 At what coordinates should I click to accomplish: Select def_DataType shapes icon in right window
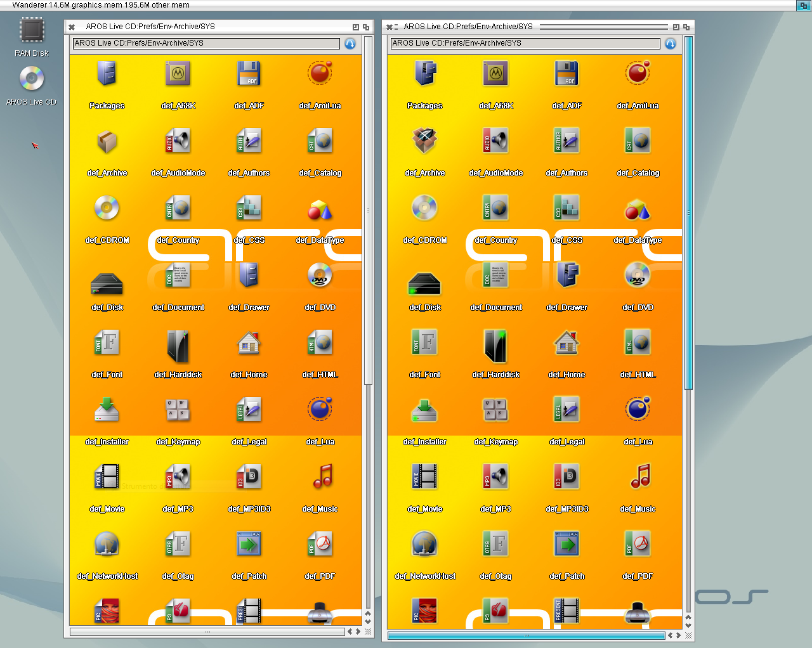638,209
